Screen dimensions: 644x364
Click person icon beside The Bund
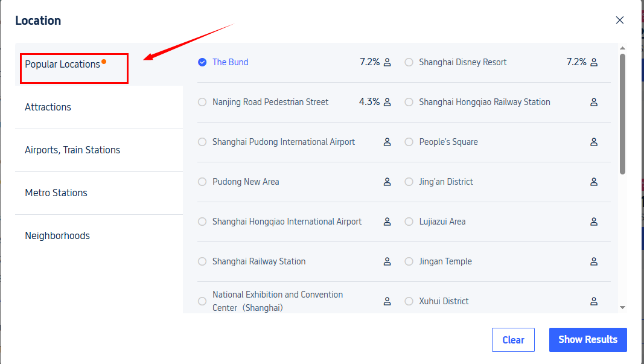click(387, 62)
